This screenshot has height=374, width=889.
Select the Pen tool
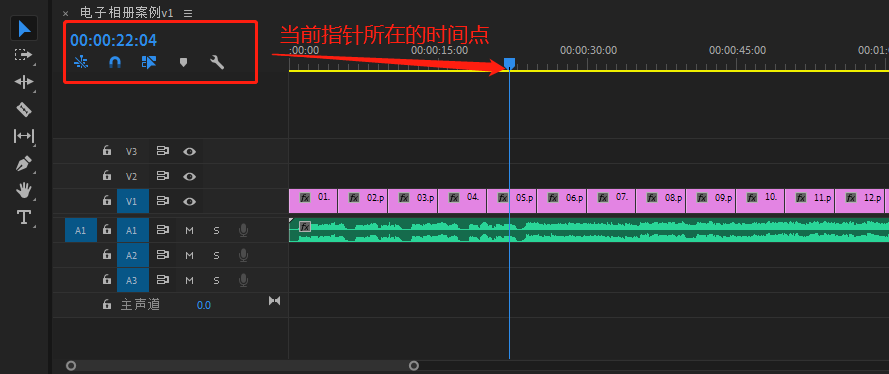click(x=23, y=164)
